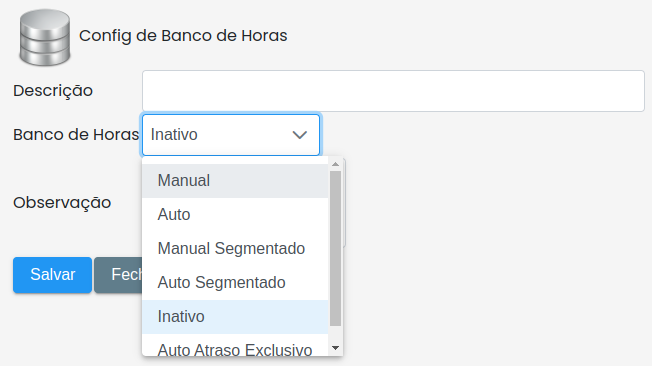Choose Auto Segmentado from the list

click(235, 283)
